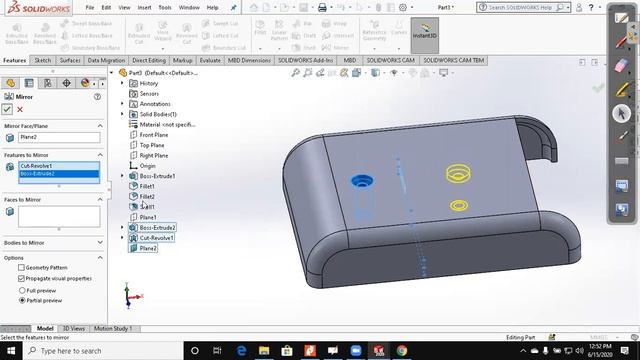Click Print icon in top toolbar
The height and width of the screenshot is (360, 640).
(322, 7)
